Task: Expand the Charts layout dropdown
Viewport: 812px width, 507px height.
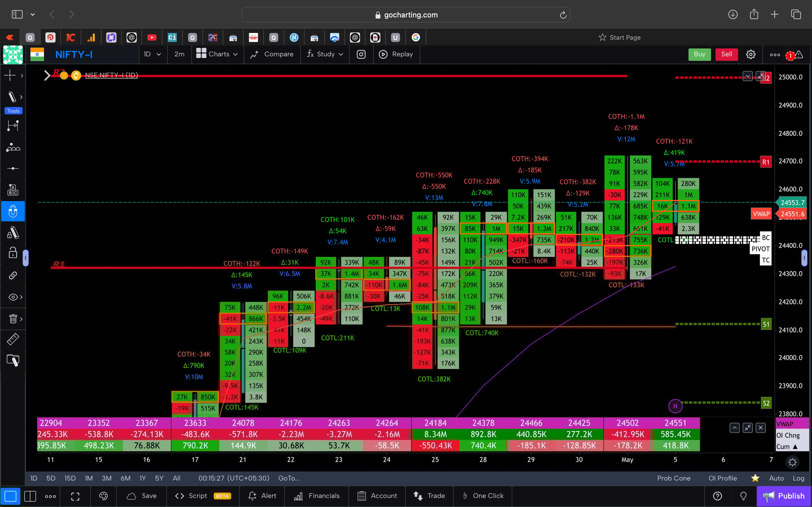Action: pos(217,54)
